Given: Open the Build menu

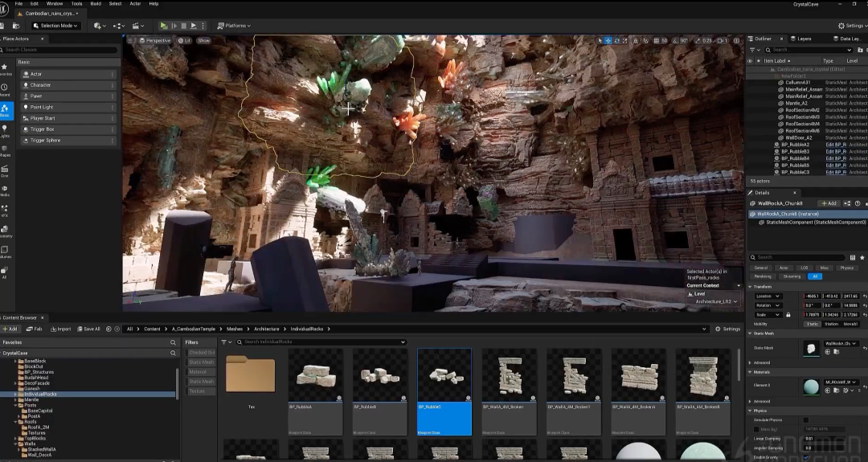Looking at the screenshot, I should [96, 3].
